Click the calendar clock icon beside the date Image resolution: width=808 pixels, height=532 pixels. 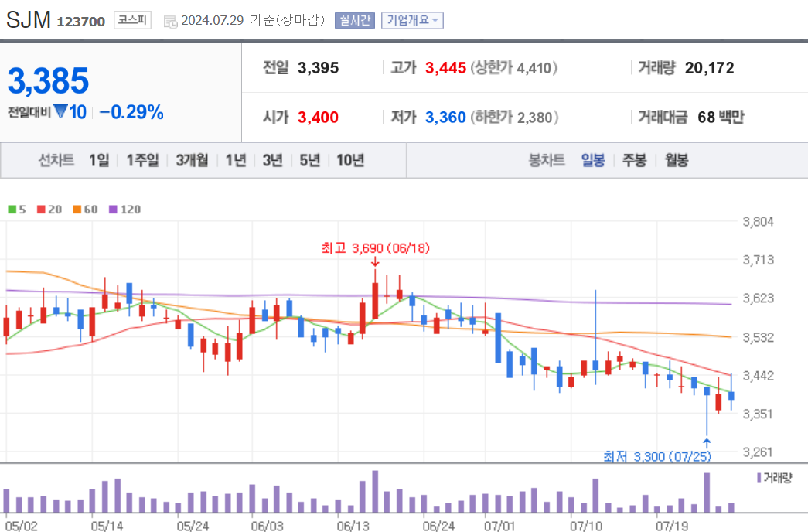click(x=171, y=22)
